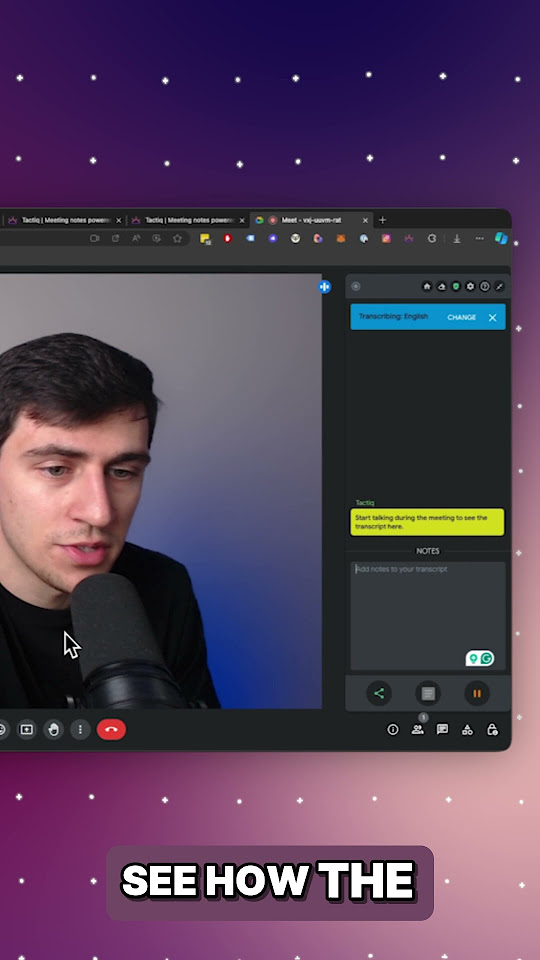Viewport: 540px width, 960px height.
Task: Click the NOTES section heading
Action: tap(428, 551)
